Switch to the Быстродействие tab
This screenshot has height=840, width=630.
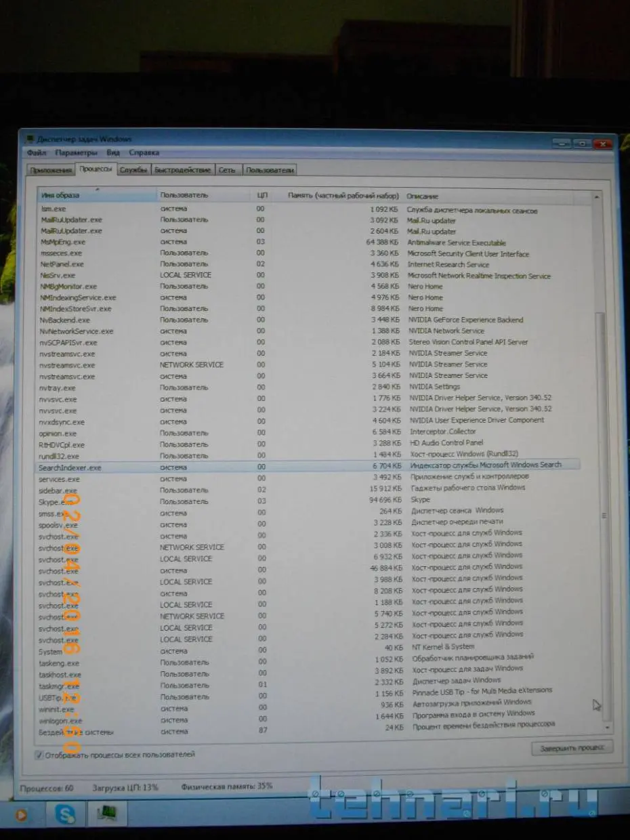(x=182, y=170)
